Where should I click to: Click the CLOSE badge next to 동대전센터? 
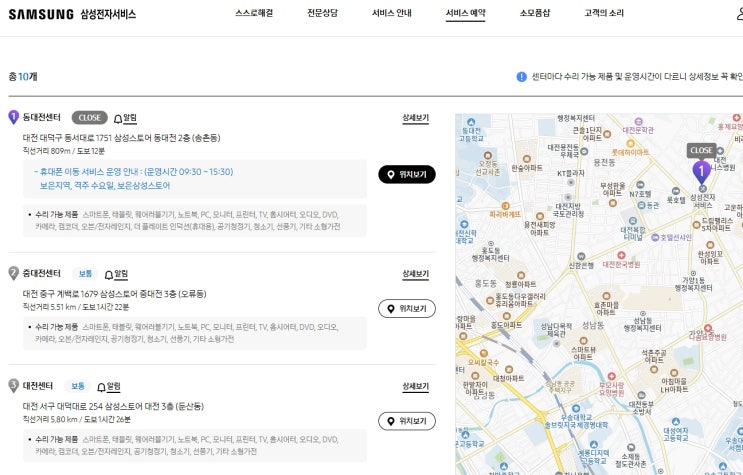90,118
